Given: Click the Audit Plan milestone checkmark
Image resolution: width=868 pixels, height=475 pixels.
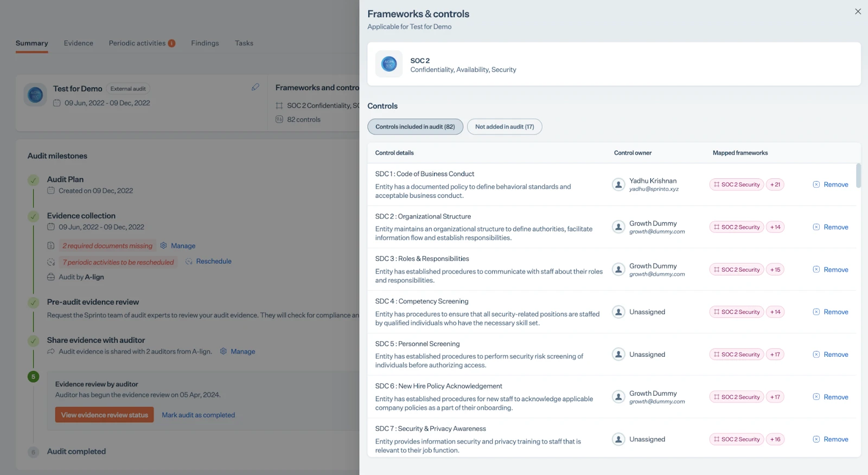Looking at the screenshot, I should (34, 180).
